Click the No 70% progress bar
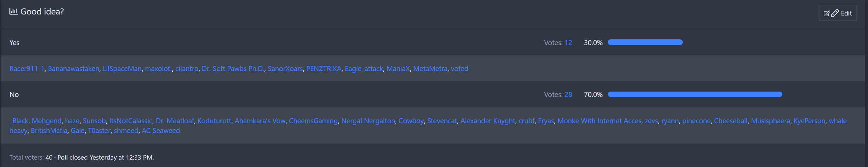This screenshot has width=868, height=167. (695, 94)
